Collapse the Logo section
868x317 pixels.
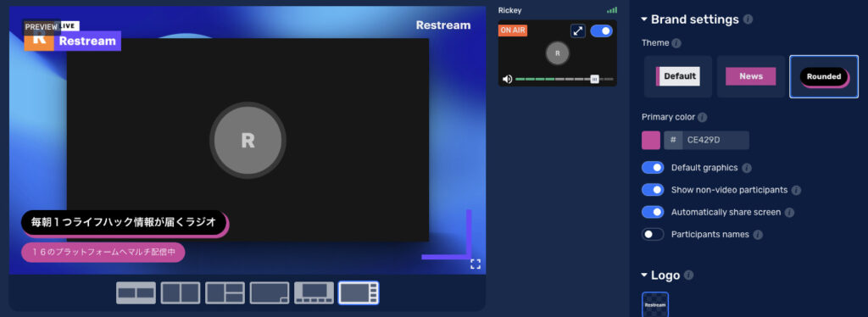(644, 275)
